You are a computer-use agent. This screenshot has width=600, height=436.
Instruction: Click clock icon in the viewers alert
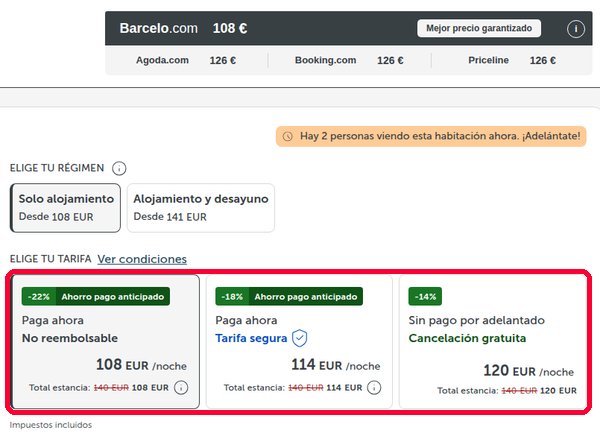288,136
